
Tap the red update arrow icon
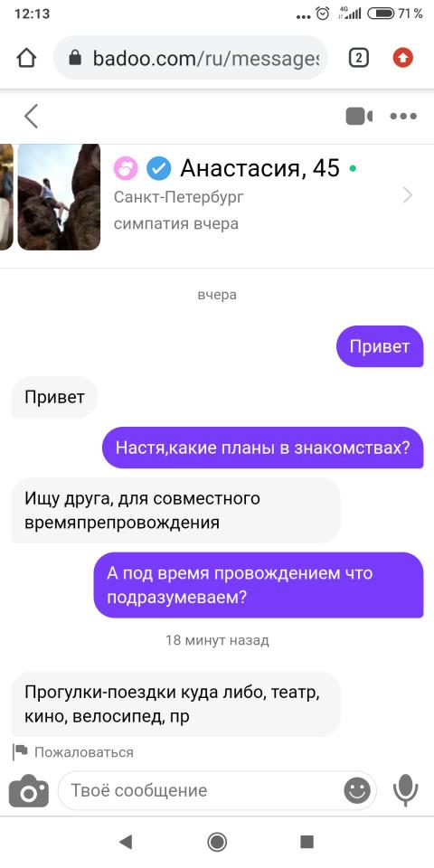[403, 58]
